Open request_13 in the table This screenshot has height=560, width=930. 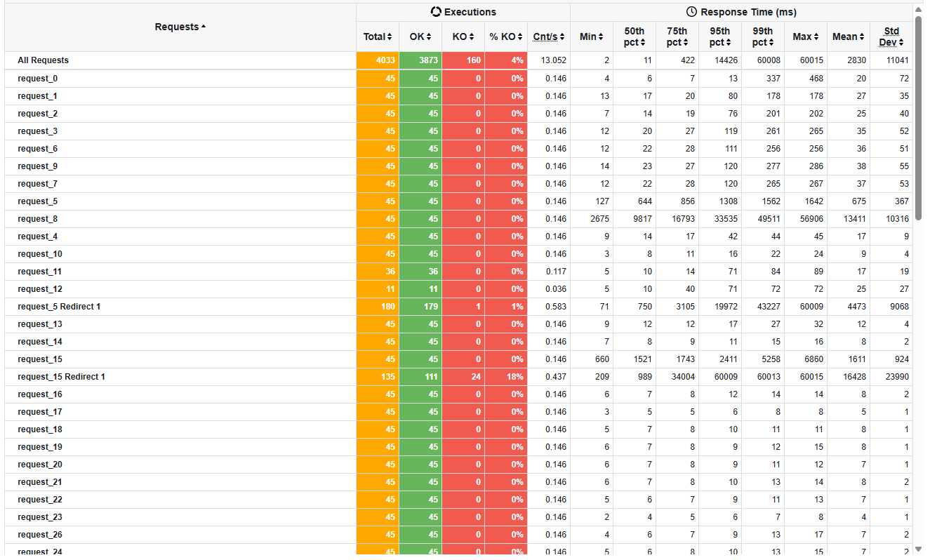coord(40,324)
